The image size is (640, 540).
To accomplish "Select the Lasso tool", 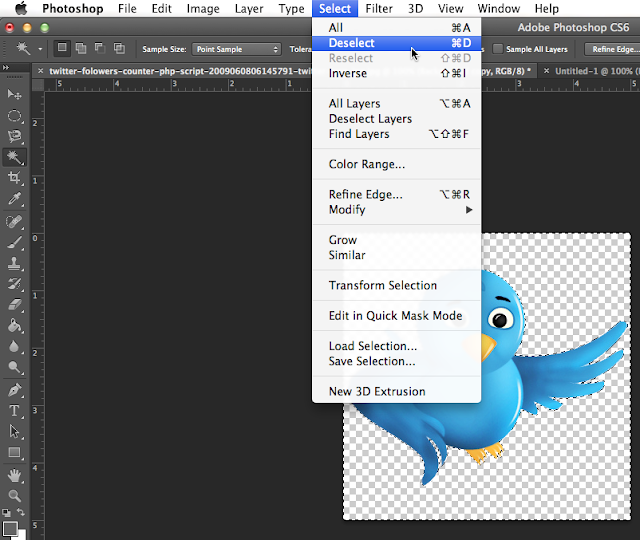I will 14,136.
